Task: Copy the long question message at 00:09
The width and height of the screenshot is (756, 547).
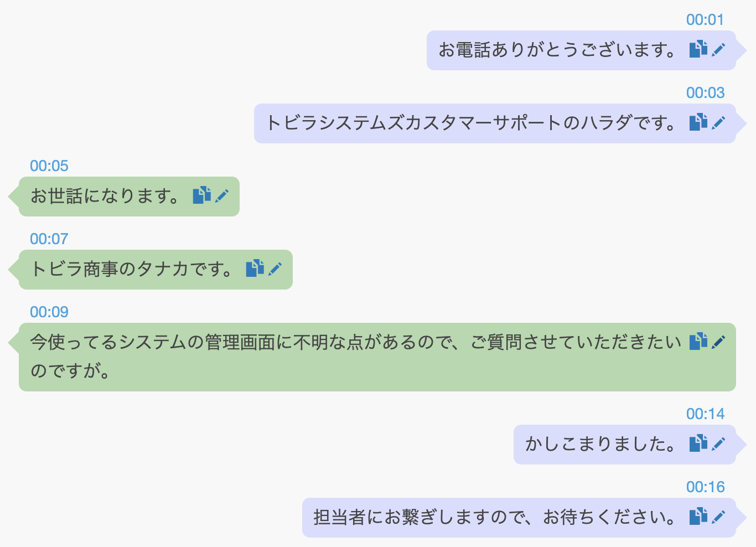Action: [x=699, y=342]
